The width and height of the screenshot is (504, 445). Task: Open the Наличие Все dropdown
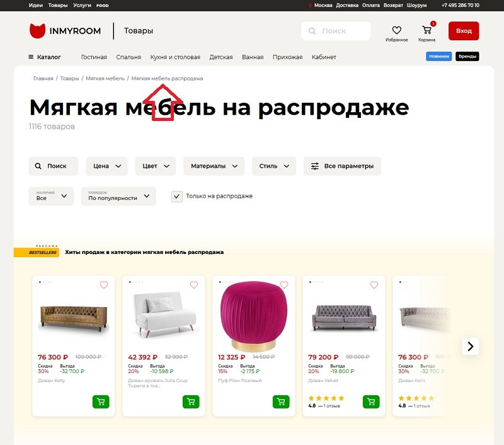click(x=51, y=196)
